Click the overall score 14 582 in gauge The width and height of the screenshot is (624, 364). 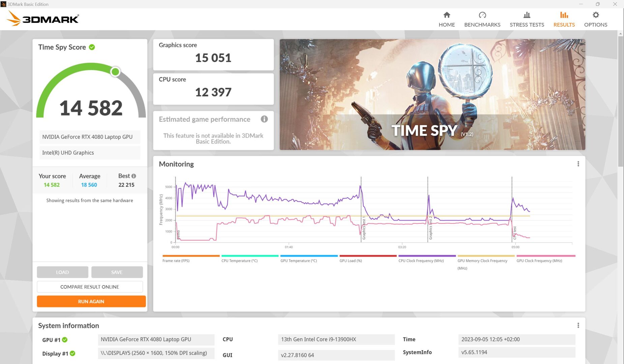[x=91, y=108]
